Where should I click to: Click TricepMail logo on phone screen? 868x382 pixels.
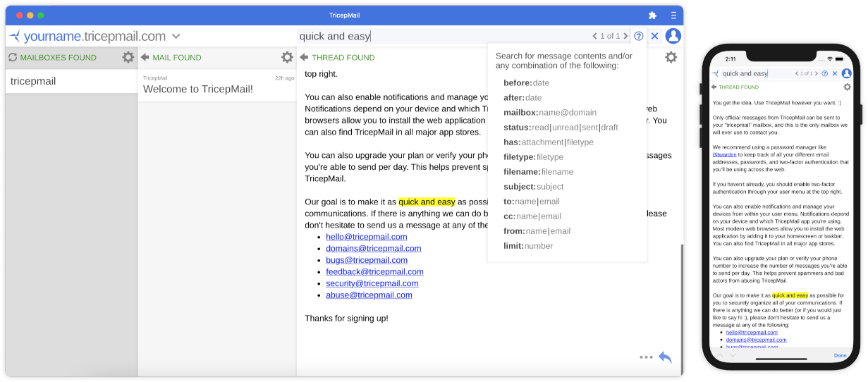(x=716, y=73)
